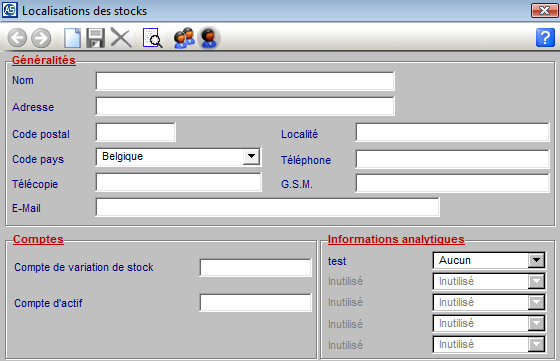Click the Localité input field

[452, 132]
